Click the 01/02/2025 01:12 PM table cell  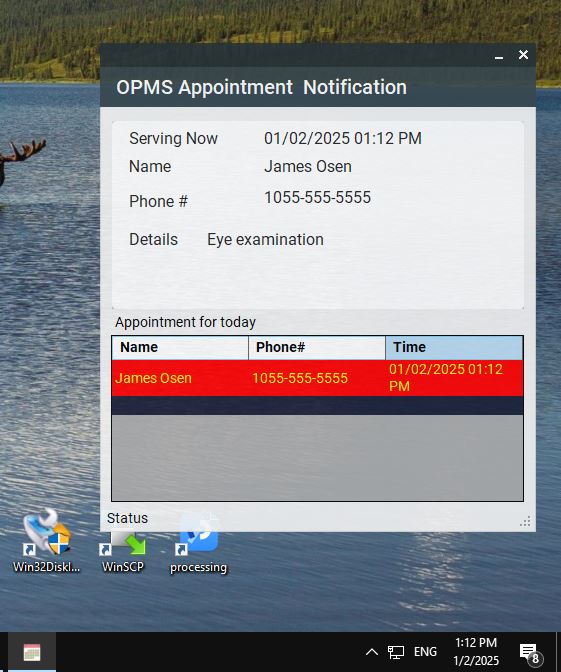pos(454,378)
